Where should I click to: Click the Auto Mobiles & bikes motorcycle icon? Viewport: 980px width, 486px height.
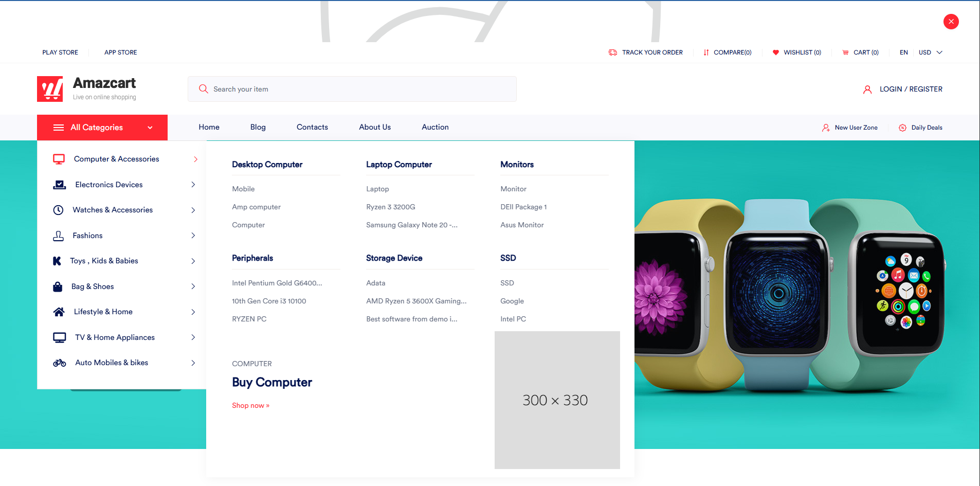tap(60, 363)
